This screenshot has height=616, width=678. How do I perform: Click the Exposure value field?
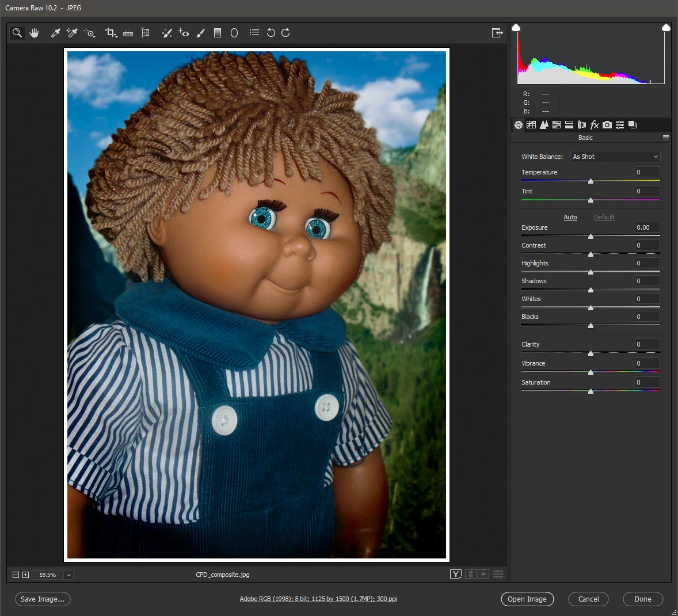[x=647, y=227]
